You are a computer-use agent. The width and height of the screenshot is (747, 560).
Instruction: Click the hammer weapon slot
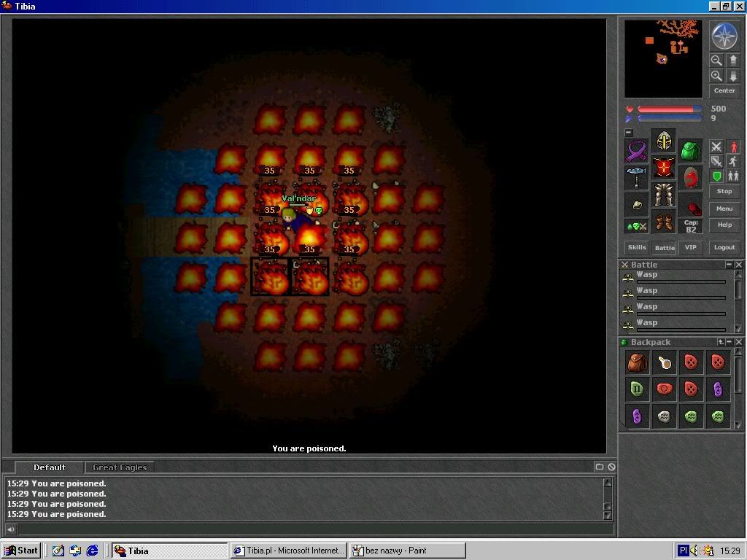[x=636, y=178]
